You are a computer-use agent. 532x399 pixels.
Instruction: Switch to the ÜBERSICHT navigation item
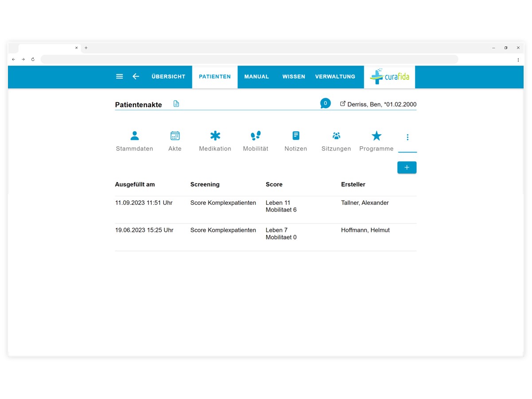(x=168, y=77)
